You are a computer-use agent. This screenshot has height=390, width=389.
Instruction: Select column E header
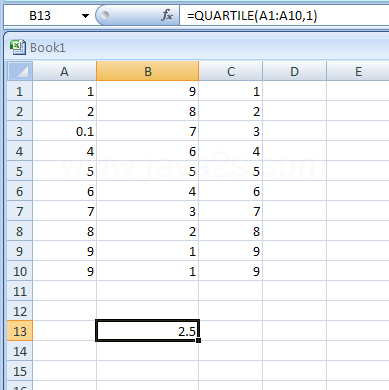[358, 71]
